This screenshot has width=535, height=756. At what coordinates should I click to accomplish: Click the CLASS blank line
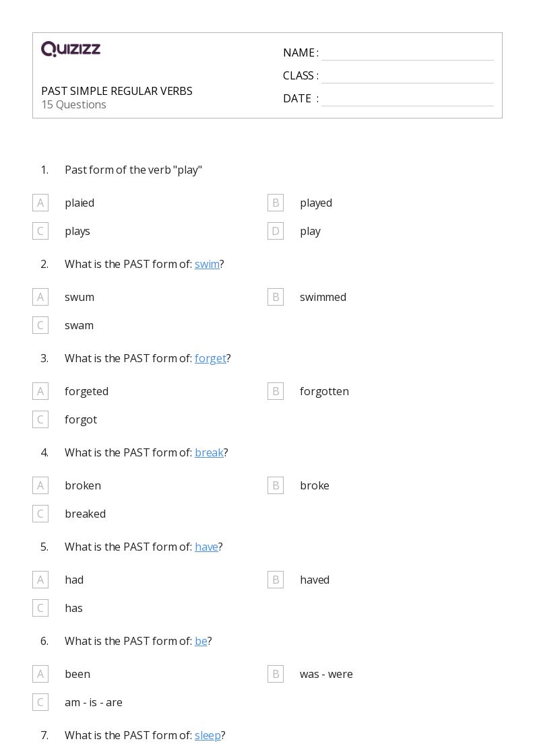point(408,77)
